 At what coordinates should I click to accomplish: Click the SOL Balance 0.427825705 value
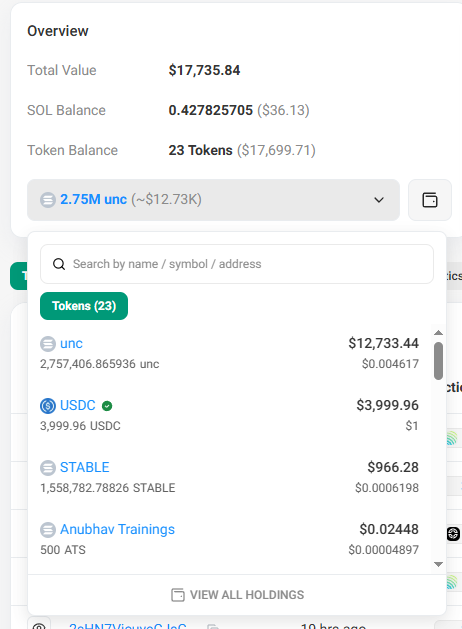tap(211, 110)
